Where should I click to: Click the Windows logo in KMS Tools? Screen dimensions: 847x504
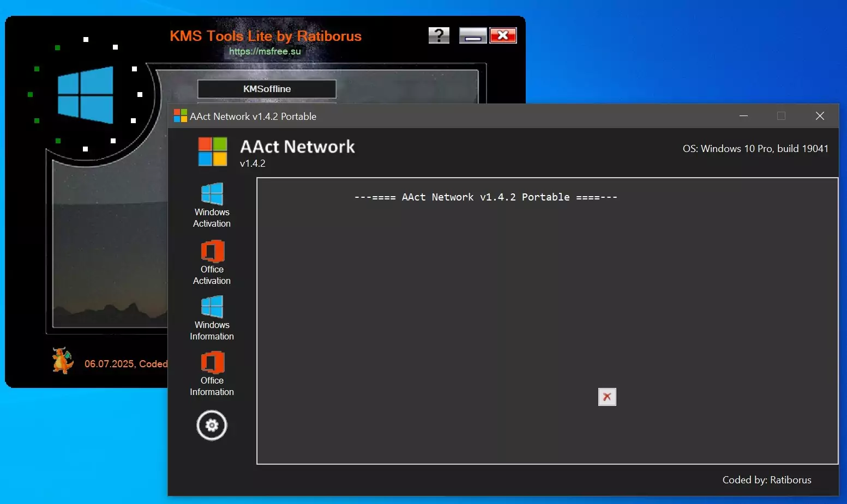coord(86,95)
